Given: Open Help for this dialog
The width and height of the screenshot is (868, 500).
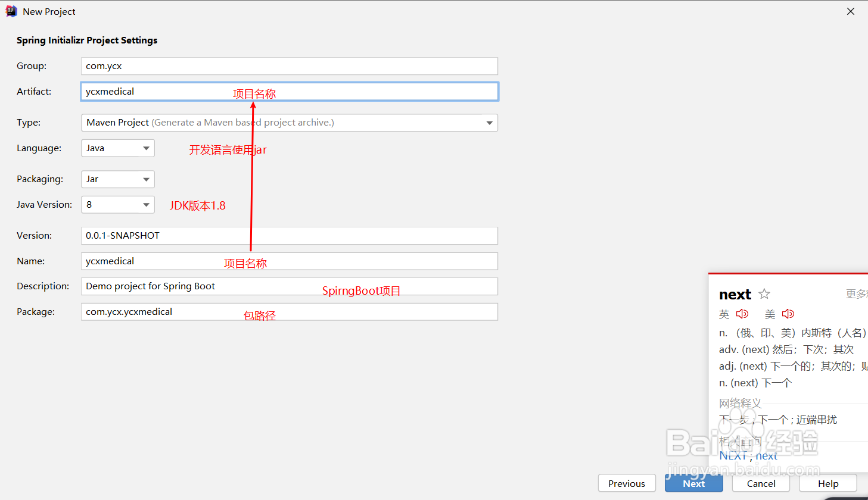Looking at the screenshot, I should (x=827, y=483).
